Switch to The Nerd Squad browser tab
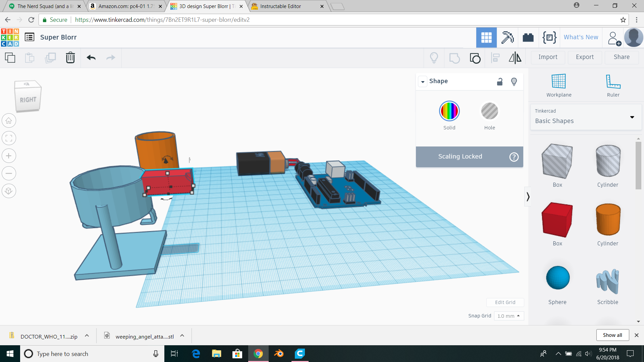 click(x=45, y=6)
